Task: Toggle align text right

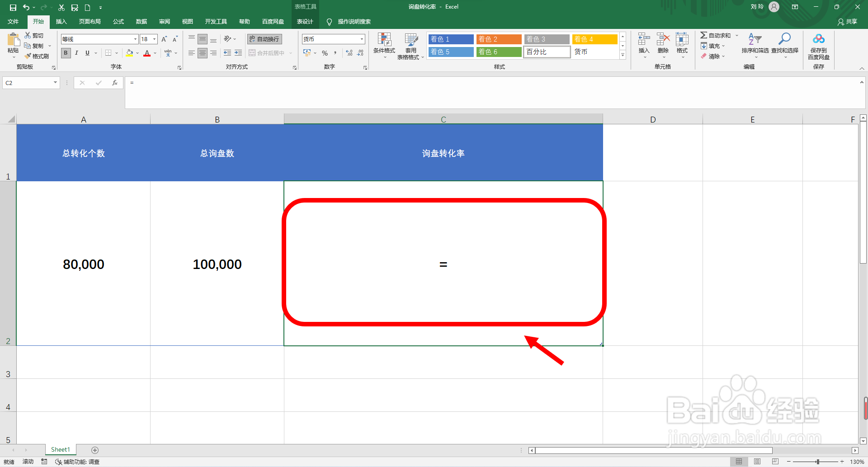Action: (x=213, y=53)
